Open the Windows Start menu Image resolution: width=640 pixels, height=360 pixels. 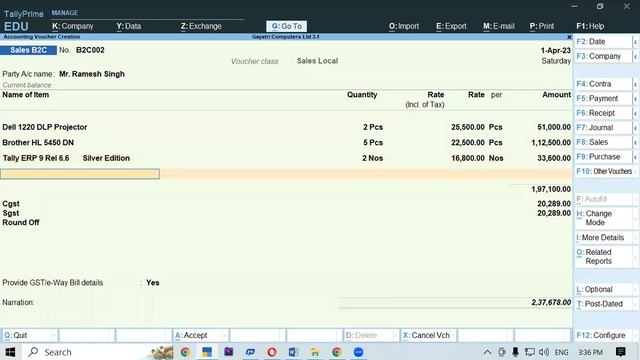click(x=10, y=352)
